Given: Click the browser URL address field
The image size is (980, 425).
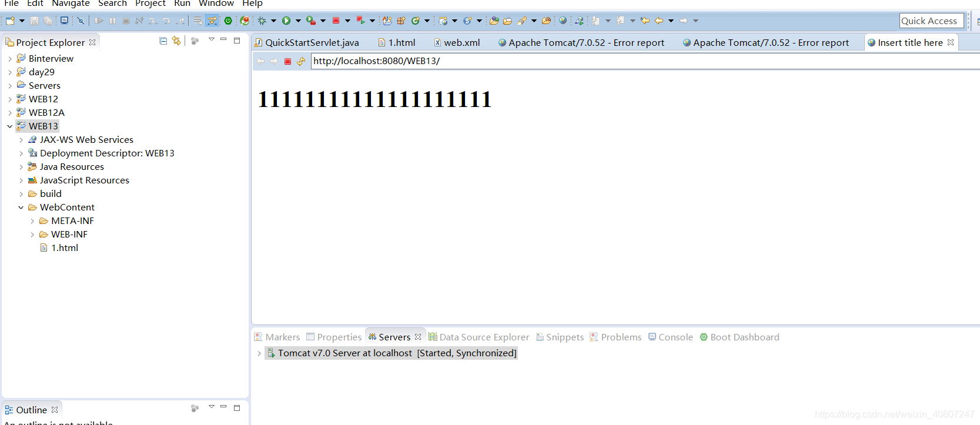Looking at the screenshot, I should [645, 61].
